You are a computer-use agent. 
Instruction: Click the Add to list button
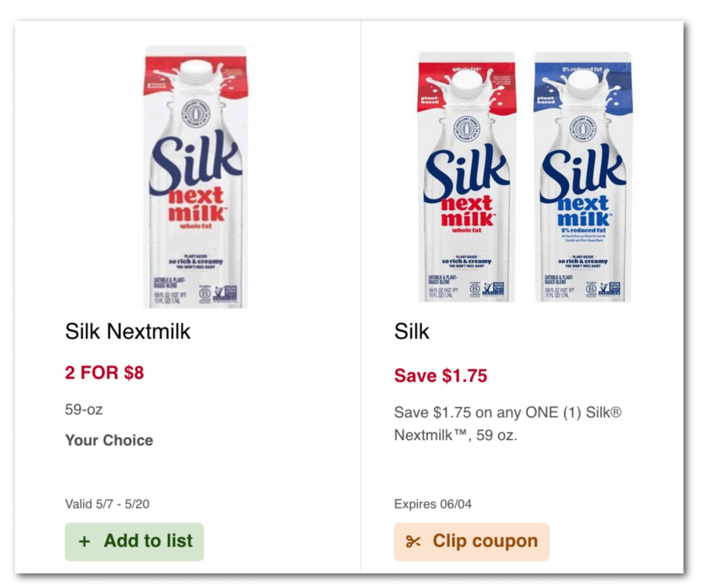coord(134,541)
